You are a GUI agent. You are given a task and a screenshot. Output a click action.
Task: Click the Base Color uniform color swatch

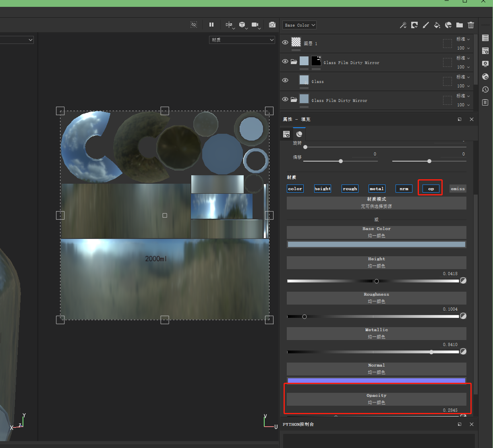[x=376, y=245]
